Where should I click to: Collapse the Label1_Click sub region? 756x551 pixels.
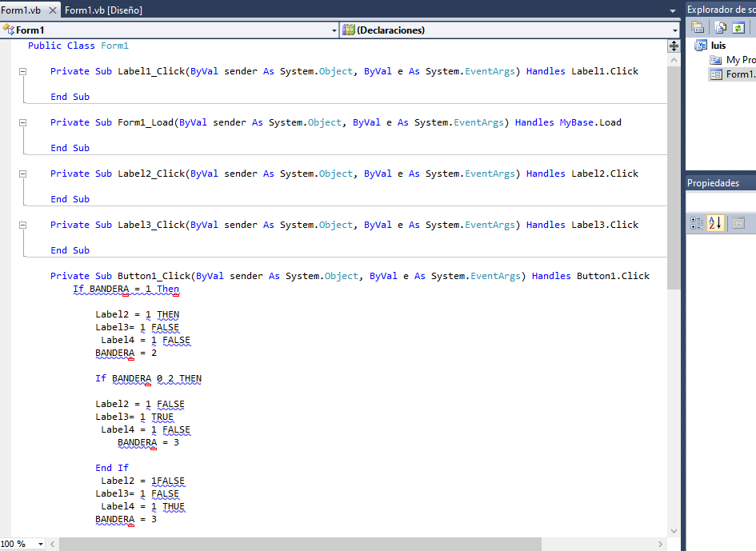22,71
